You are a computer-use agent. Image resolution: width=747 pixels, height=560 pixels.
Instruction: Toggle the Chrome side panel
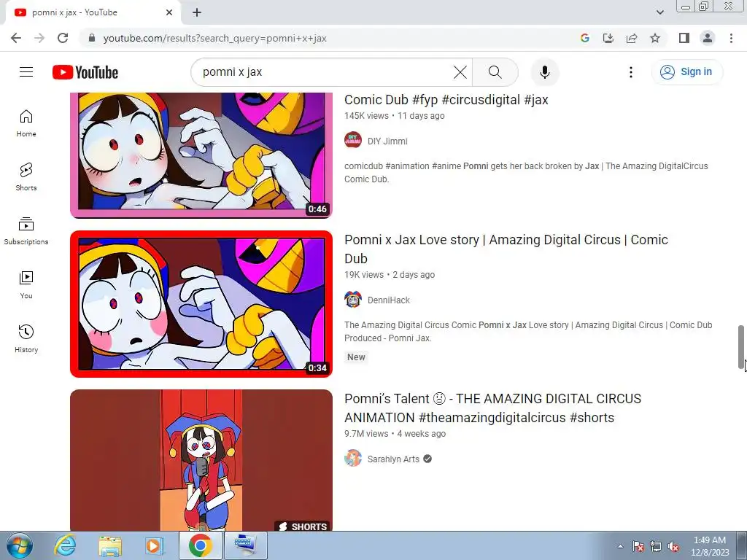(684, 38)
